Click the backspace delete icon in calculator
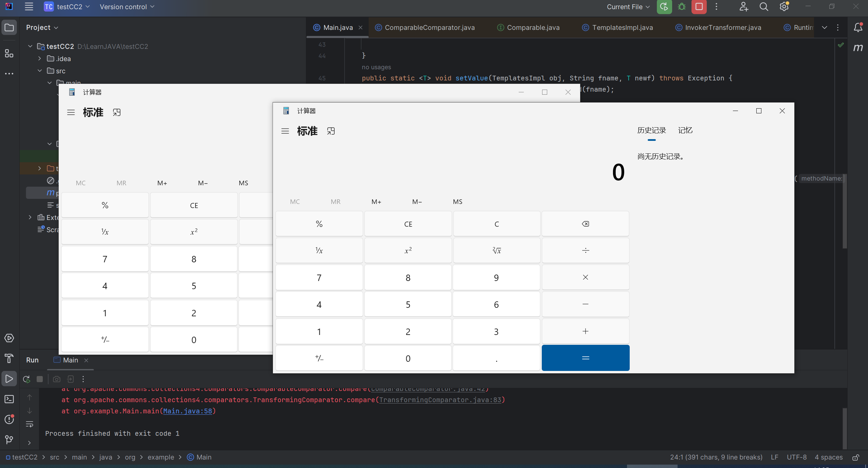 click(586, 224)
